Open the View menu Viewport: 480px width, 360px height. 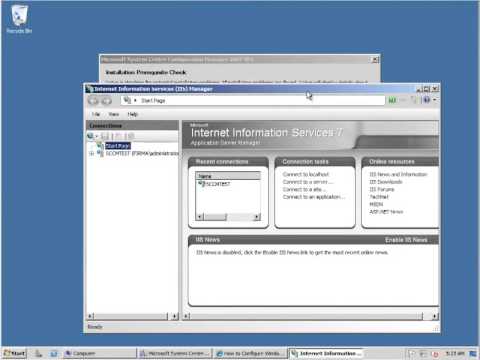click(x=114, y=114)
